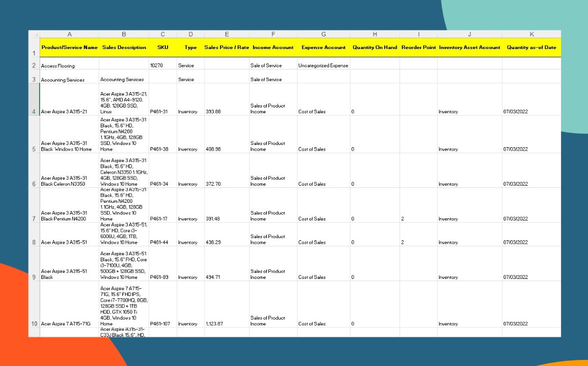This screenshot has height=366, width=588.
Task: Select row 6 header
Action: click(34, 170)
